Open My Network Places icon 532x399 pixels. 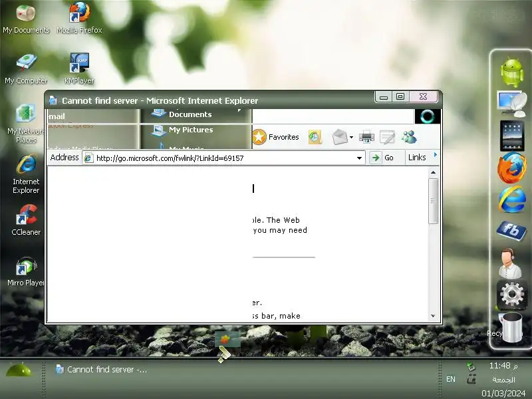26,124
